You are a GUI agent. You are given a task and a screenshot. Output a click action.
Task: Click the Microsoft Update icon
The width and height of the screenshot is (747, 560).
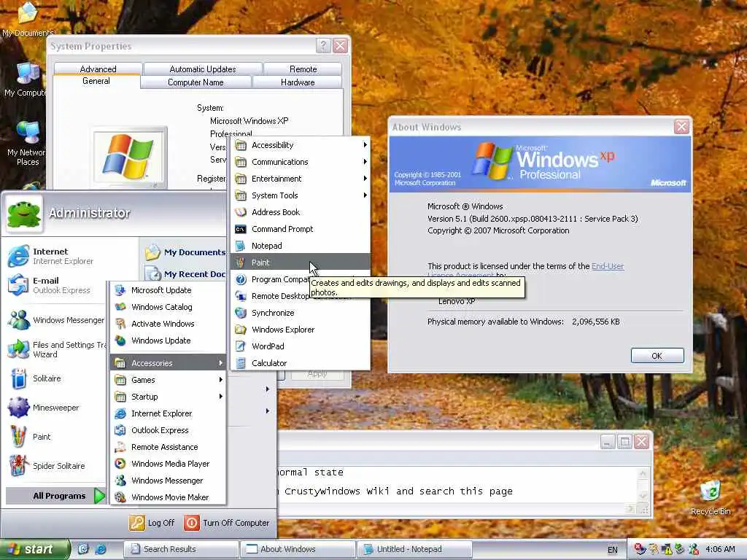[x=120, y=290]
